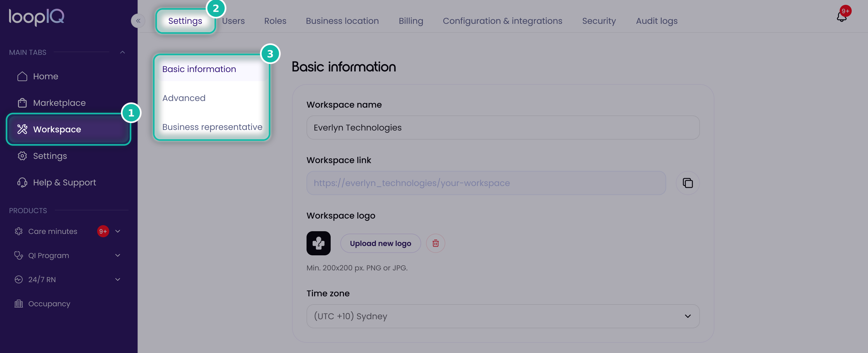This screenshot has height=353, width=868.
Task: Click the Workspace tools icon
Action: click(x=22, y=129)
